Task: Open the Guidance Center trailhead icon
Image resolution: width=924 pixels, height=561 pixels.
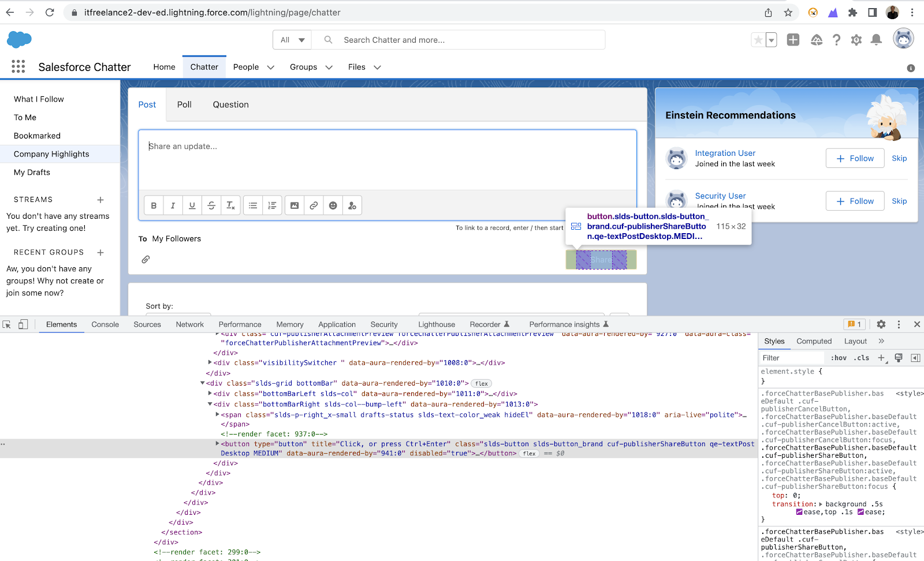Action: 817,40
